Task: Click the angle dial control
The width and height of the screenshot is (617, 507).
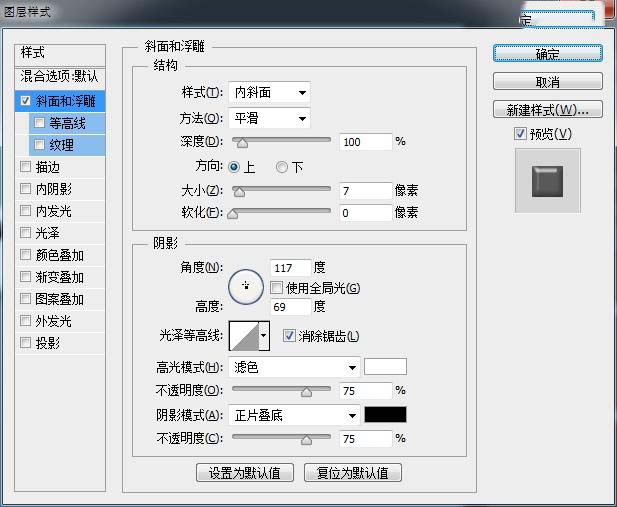Action: [x=246, y=287]
